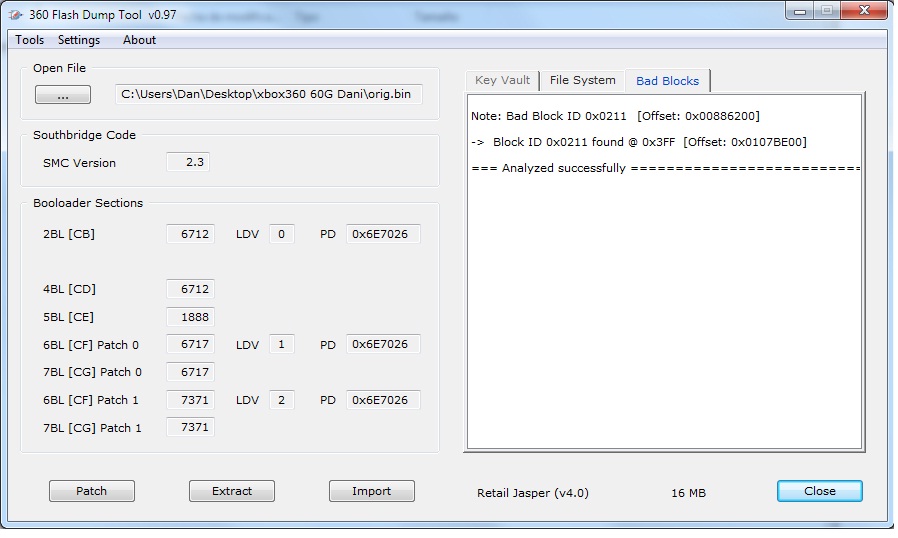Click the 2BL [CB] PD value field

click(383, 234)
